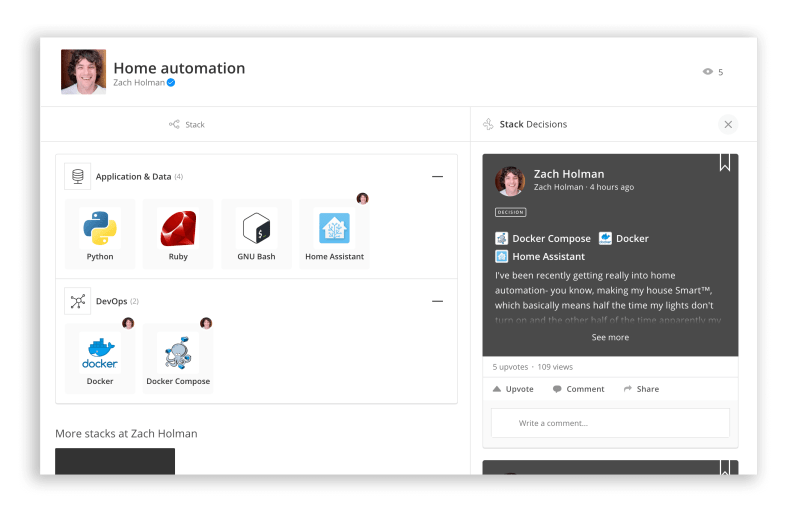The width and height of the screenshot is (799, 518).
Task: Click the avatar badge on Docker Compose card
Action: [206, 323]
